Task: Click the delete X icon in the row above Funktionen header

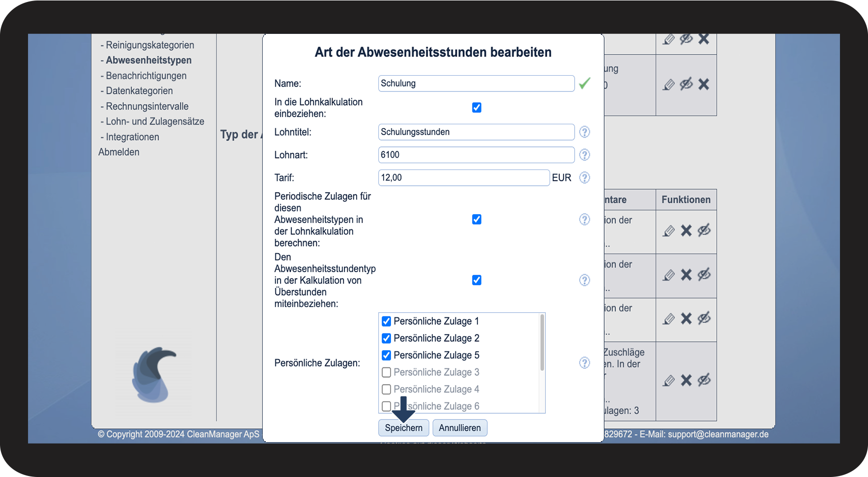Action: pyautogui.click(x=704, y=84)
